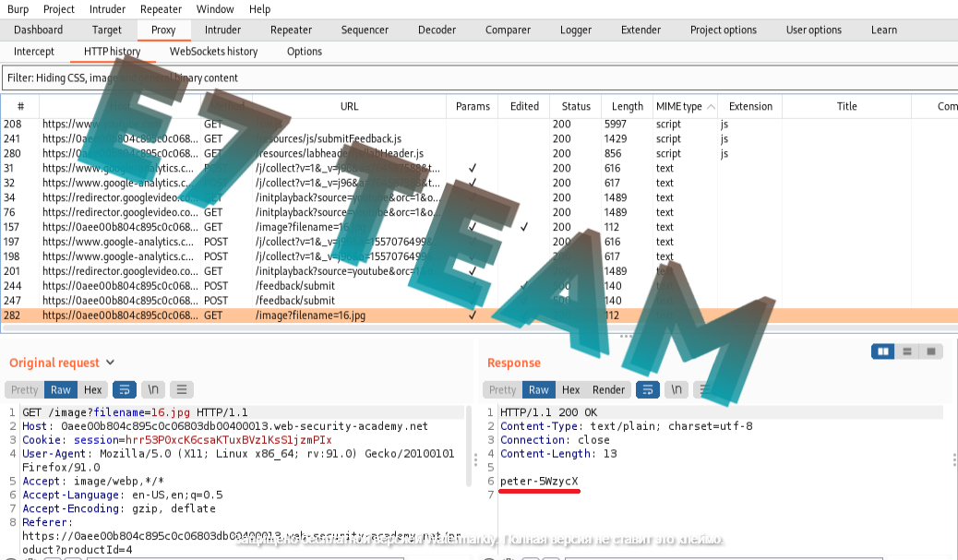Viewport: 958px width, 560px height.
Task: Open the Intruder menu in menu bar
Action: point(107,9)
